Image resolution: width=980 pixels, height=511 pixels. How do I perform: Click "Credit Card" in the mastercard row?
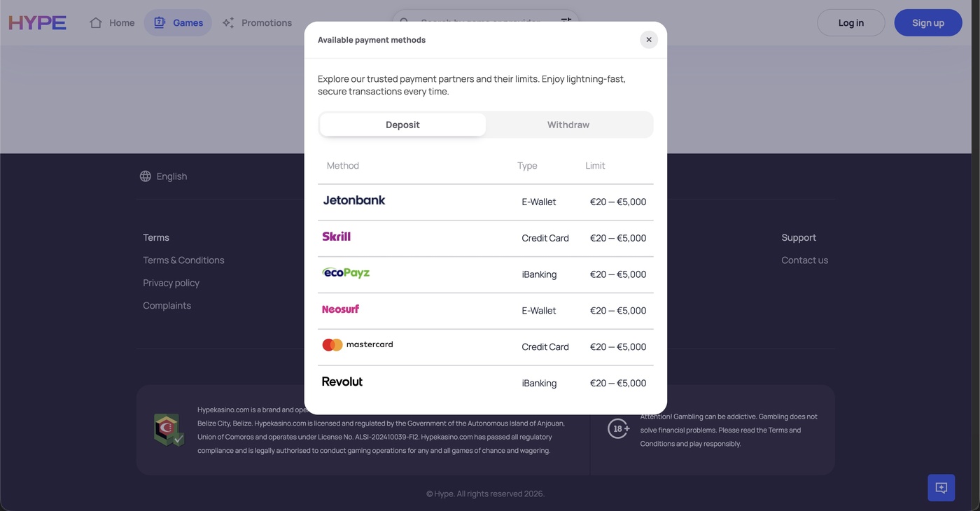(x=545, y=347)
